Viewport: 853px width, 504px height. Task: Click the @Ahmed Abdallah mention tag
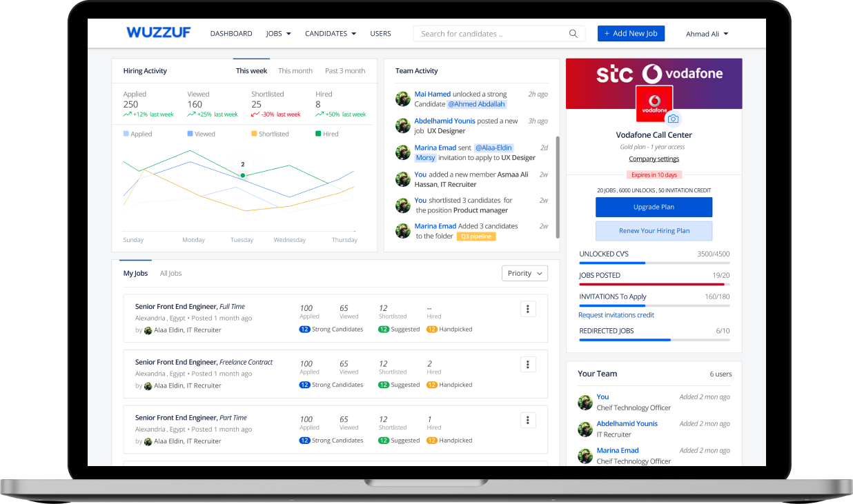(x=477, y=104)
